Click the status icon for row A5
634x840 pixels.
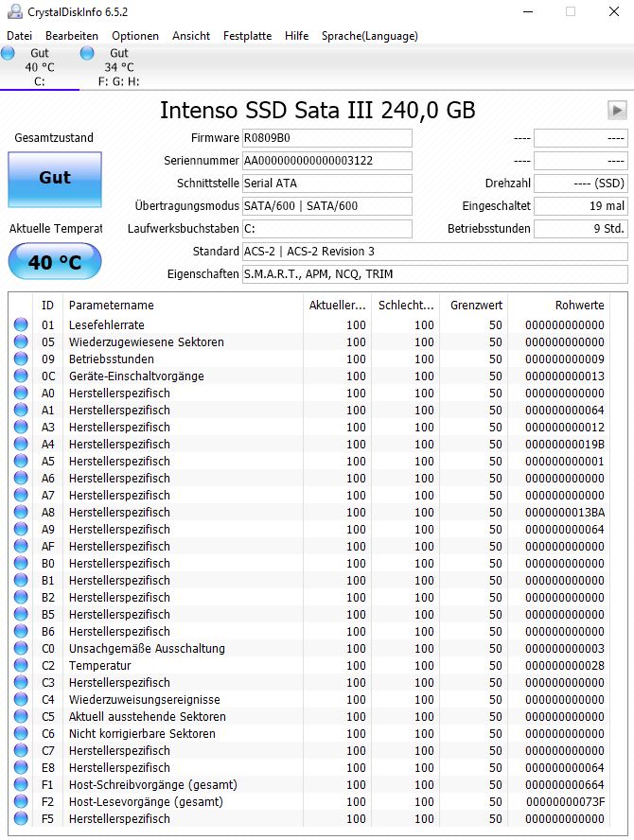tap(21, 462)
